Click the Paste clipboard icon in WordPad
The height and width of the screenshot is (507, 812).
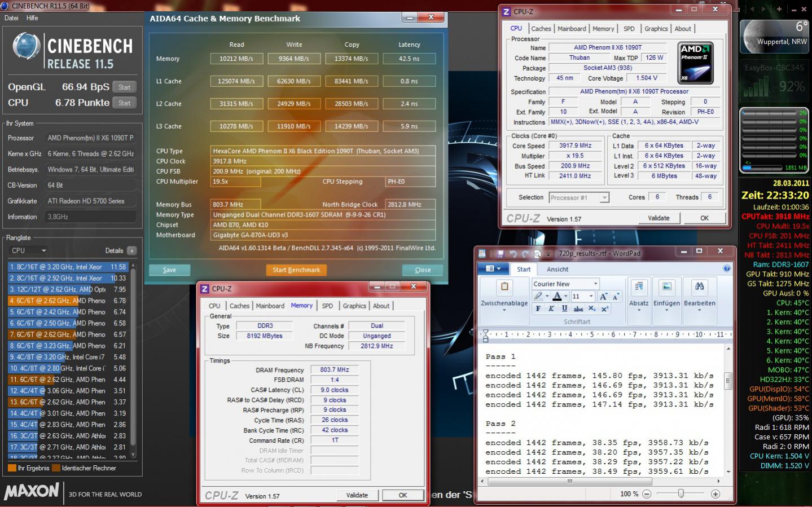tap(504, 286)
